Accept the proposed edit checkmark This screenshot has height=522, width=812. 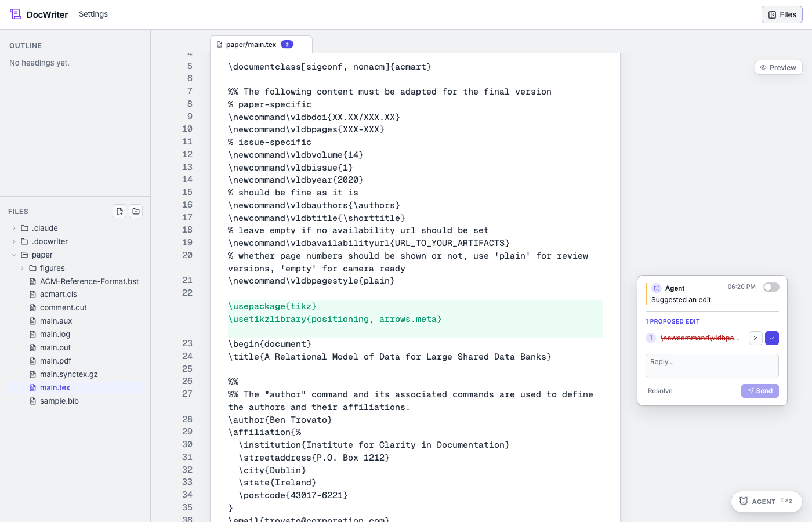772,338
